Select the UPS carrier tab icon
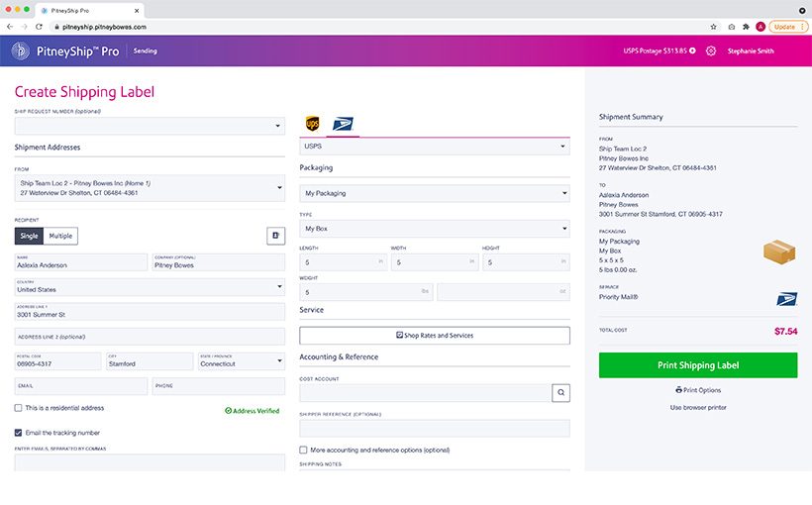This screenshot has height=505, width=812. coord(312,124)
